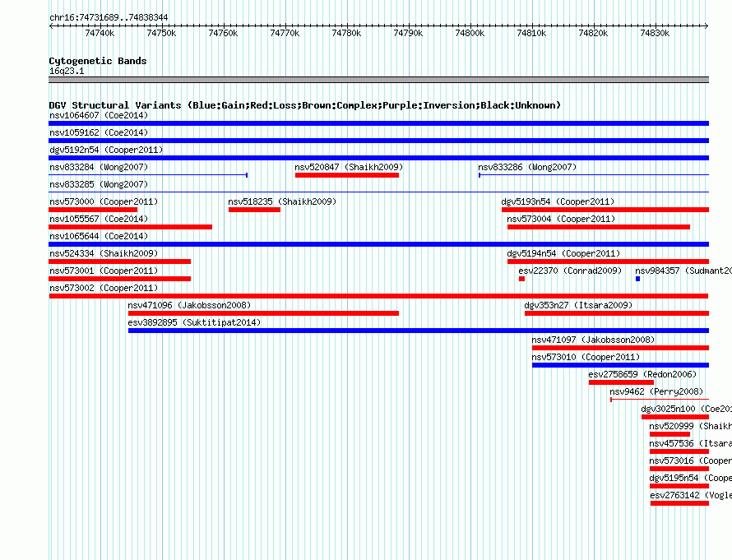Open esv2758659 (Redon2006) label
Image resolution: width=732 pixels, height=560 pixels.
(x=642, y=374)
